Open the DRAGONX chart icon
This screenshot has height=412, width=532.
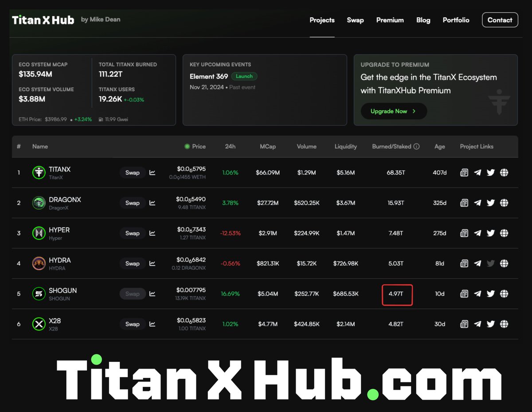pyautogui.click(x=153, y=203)
